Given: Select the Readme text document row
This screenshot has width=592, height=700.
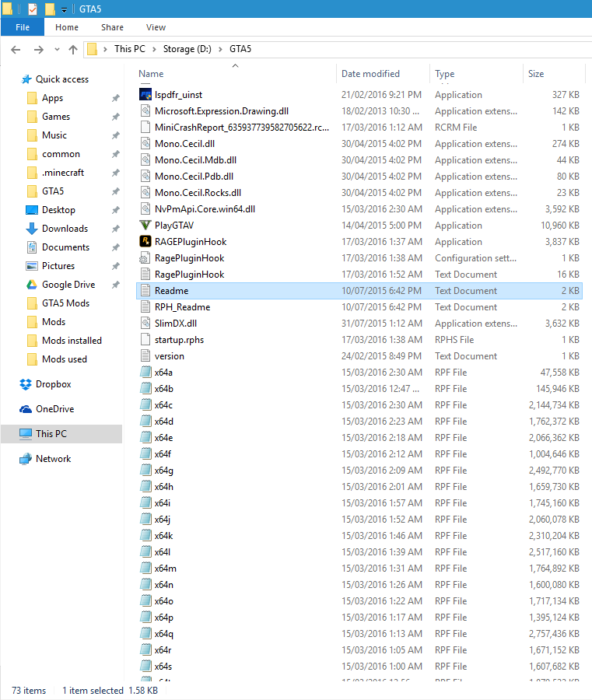Looking at the screenshot, I should pos(359,291).
